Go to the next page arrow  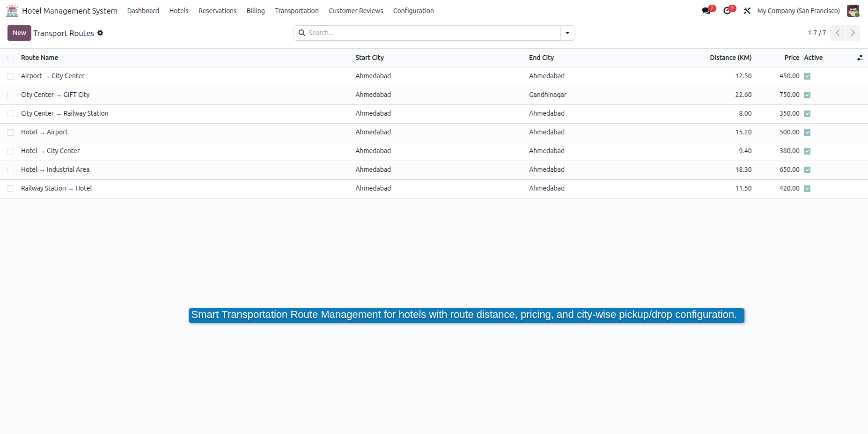(853, 33)
